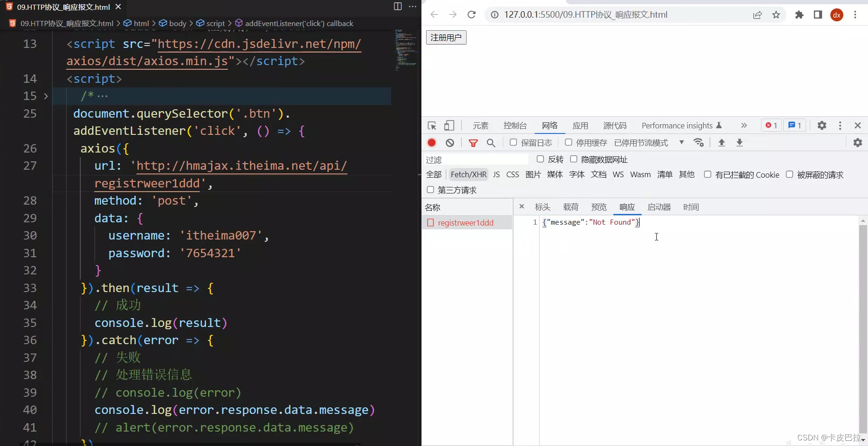Screen dimensions: 868x446
Task: Go forward in the browser
Action: coord(453,14)
